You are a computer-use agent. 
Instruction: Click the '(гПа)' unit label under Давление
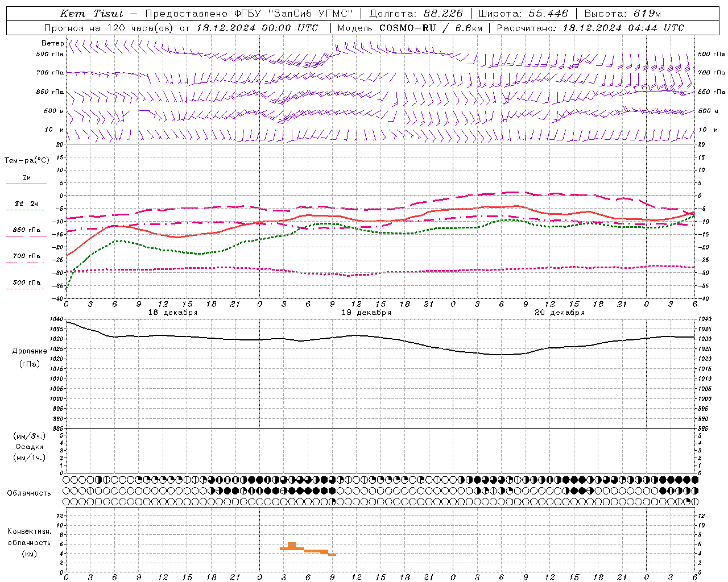30,364
